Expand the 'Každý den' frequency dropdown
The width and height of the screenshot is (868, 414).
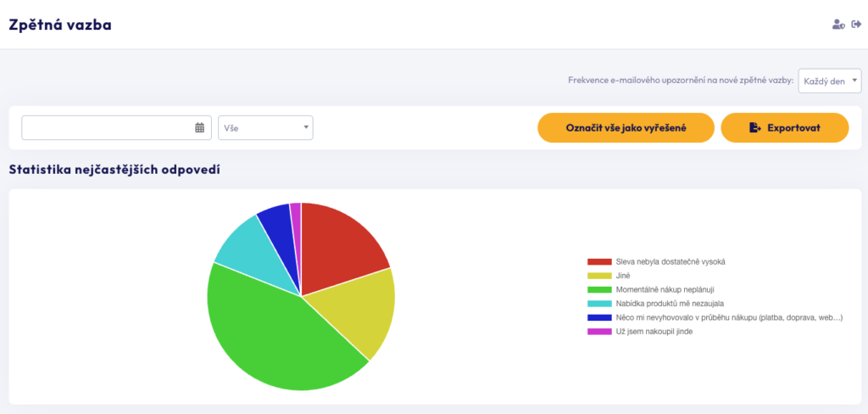pos(829,81)
